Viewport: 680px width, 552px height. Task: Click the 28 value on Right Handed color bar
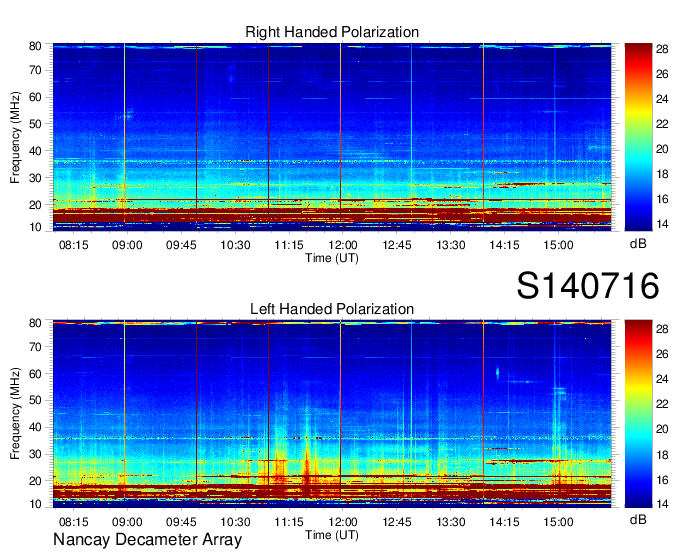[x=662, y=49]
